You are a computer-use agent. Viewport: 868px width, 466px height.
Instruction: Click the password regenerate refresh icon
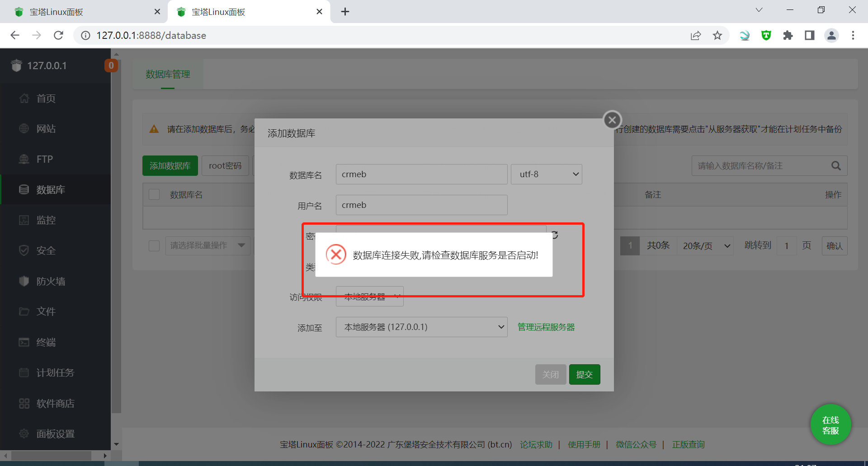pos(554,235)
